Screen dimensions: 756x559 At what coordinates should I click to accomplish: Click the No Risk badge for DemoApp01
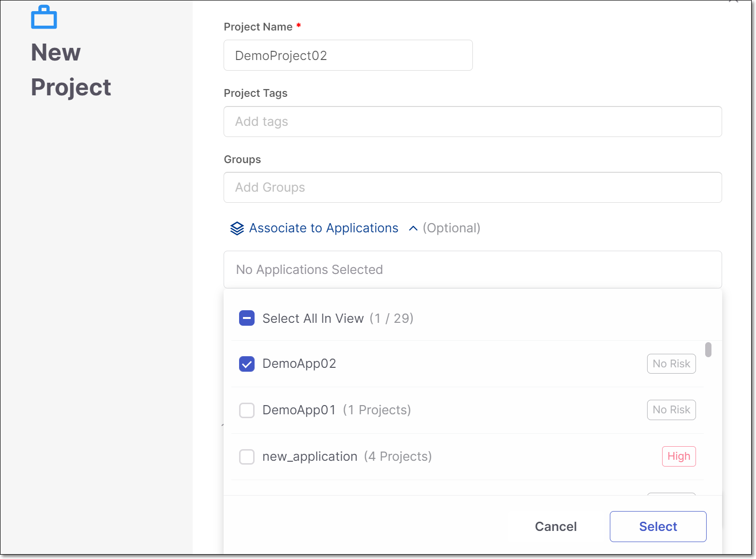tap(671, 410)
